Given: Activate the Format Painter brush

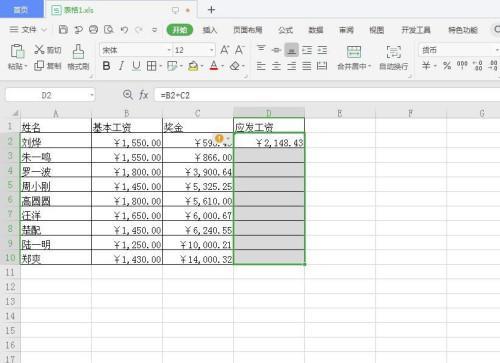Looking at the screenshot, I should click(78, 51).
